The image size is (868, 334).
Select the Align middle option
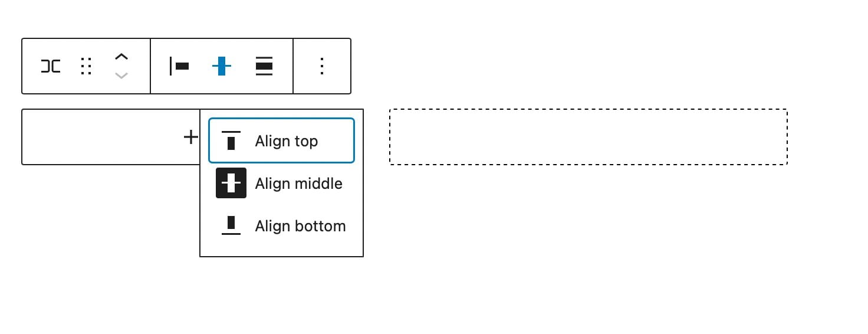pyautogui.click(x=281, y=183)
